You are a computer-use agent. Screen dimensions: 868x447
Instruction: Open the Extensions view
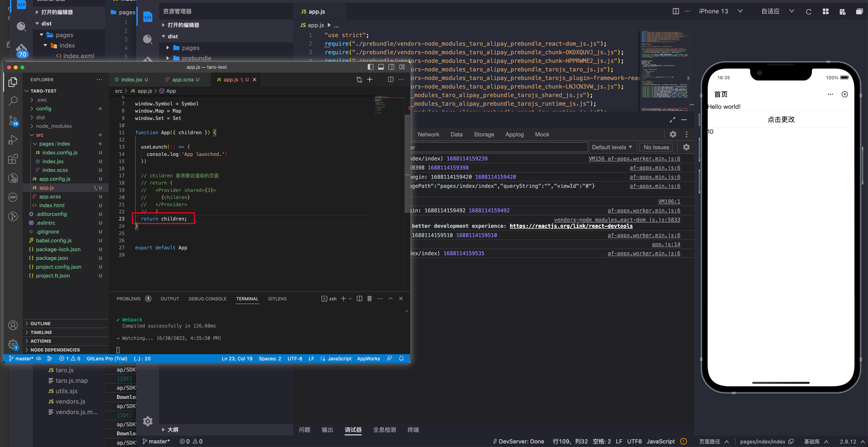[x=13, y=159]
